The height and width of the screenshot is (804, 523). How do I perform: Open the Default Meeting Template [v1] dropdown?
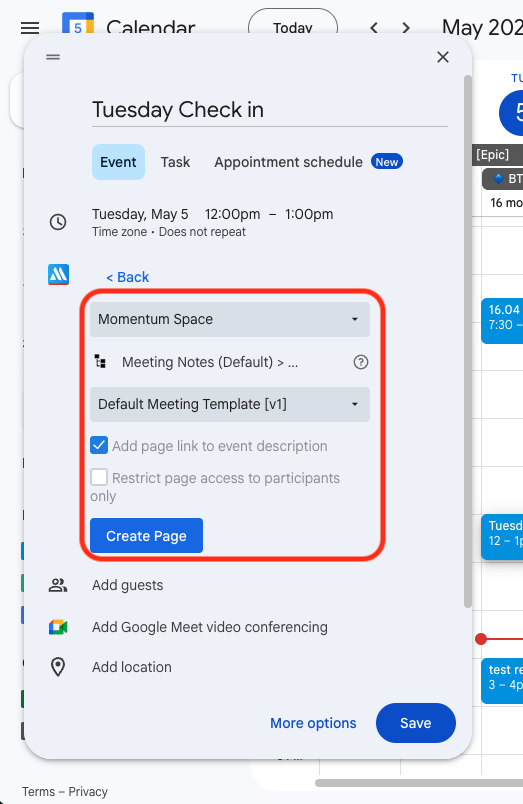(x=230, y=405)
